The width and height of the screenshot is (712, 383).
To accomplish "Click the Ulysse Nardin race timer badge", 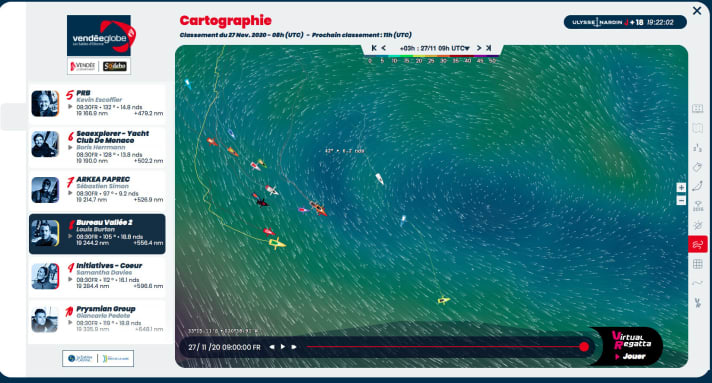I will point(625,22).
